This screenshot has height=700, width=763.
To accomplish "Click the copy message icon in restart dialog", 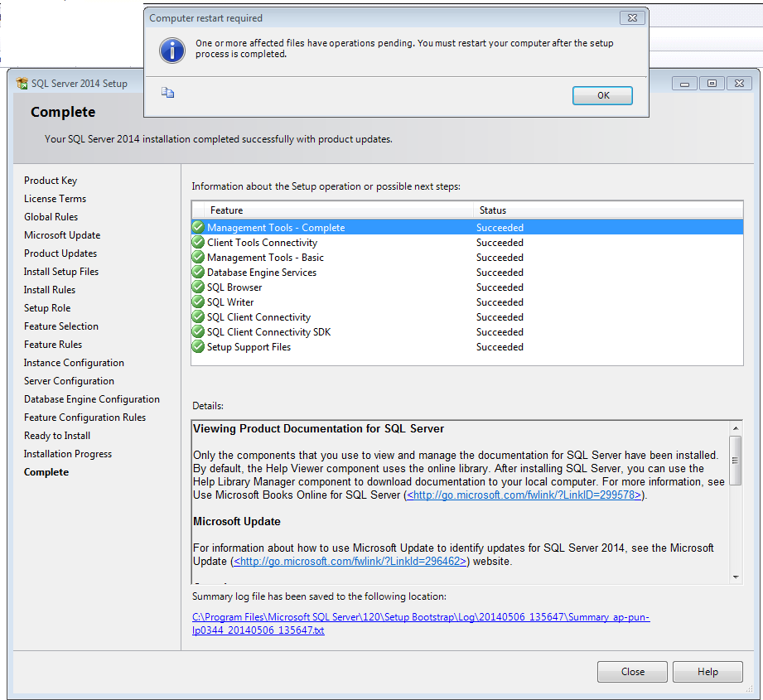I will tap(167, 93).
